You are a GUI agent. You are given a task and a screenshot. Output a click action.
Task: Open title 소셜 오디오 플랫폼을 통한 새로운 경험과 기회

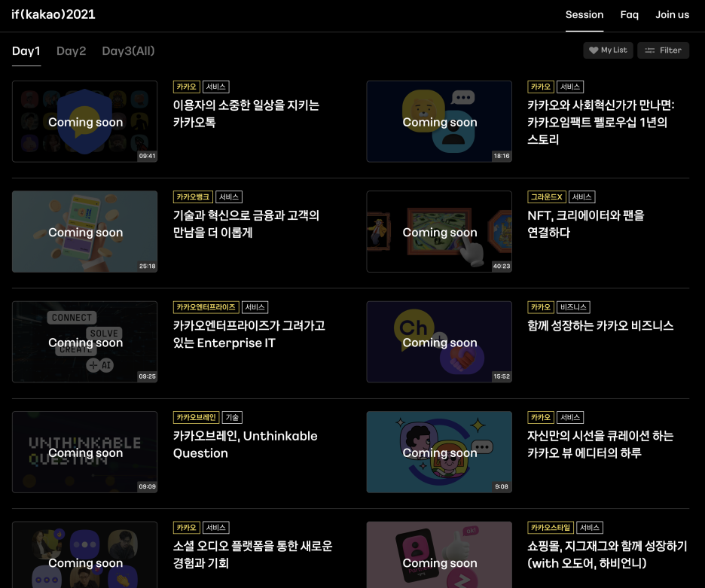pyautogui.click(x=252, y=554)
